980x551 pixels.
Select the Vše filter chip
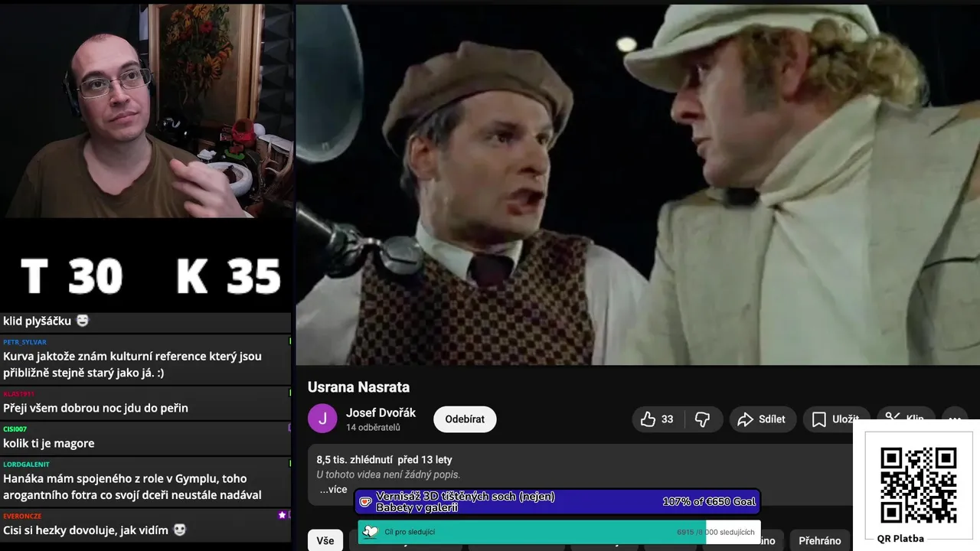click(325, 540)
